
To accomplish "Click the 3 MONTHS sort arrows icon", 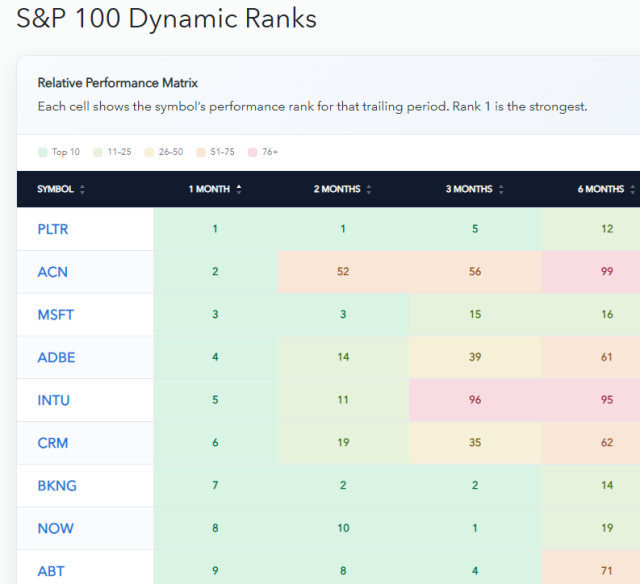I will pyautogui.click(x=501, y=189).
